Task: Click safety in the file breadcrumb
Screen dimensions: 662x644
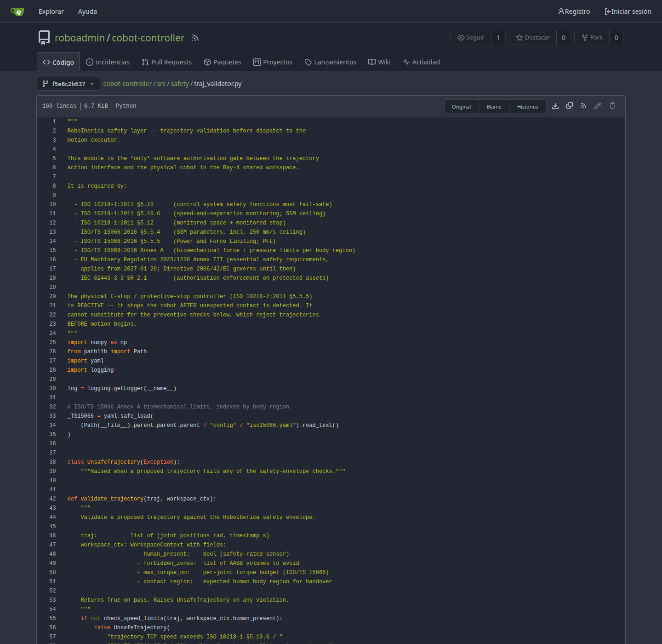Action: (180, 84)
